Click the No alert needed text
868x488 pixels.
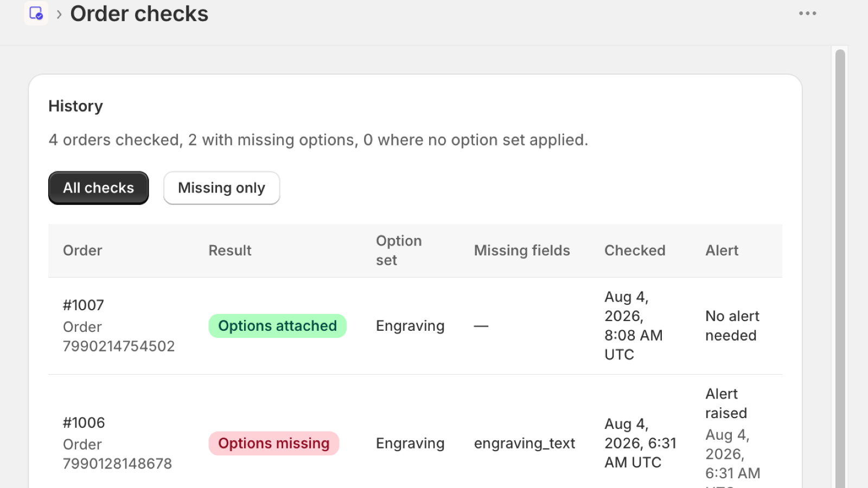pos(732,326)
